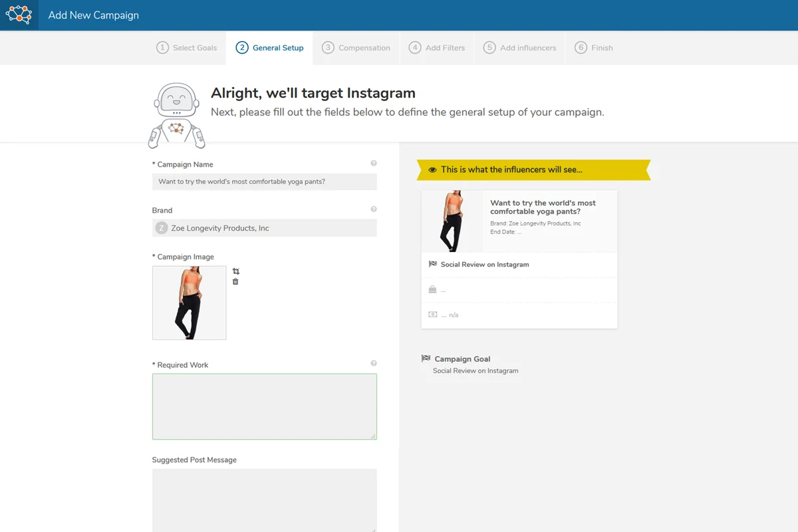Click preview card title about yoga pants
The height and width of the screenshot is (532, 798).
coord(543,207)
